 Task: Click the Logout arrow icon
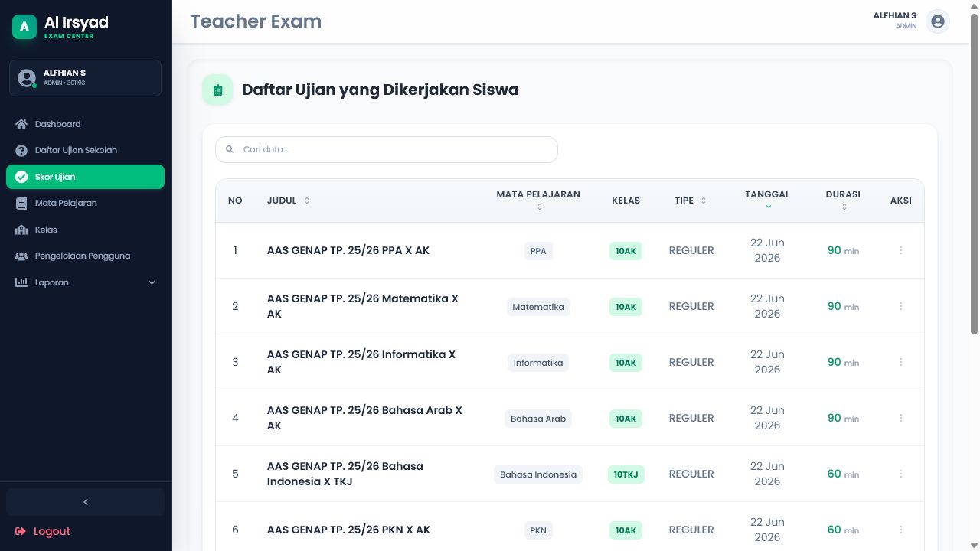21,531
